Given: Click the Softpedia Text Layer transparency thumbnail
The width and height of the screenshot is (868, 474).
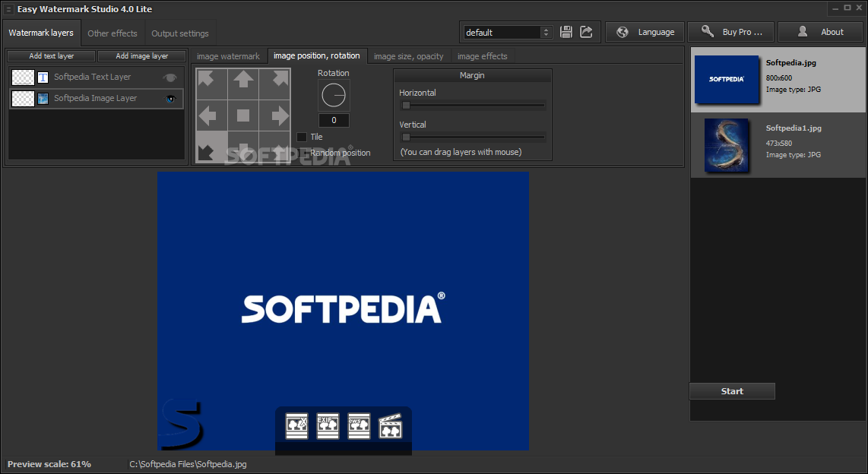Looking at the screenshot, I should tap(24, 77).
